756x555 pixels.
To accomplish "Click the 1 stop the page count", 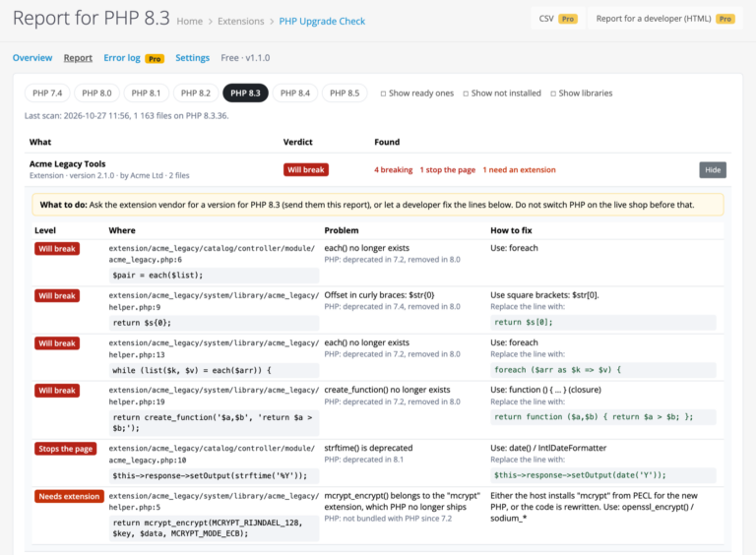I will pos(448,169).
